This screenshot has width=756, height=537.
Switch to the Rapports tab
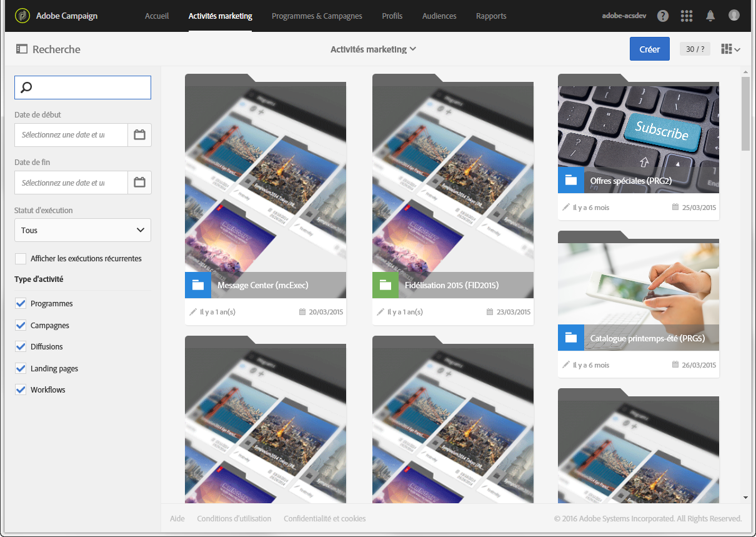pos(491,16)
